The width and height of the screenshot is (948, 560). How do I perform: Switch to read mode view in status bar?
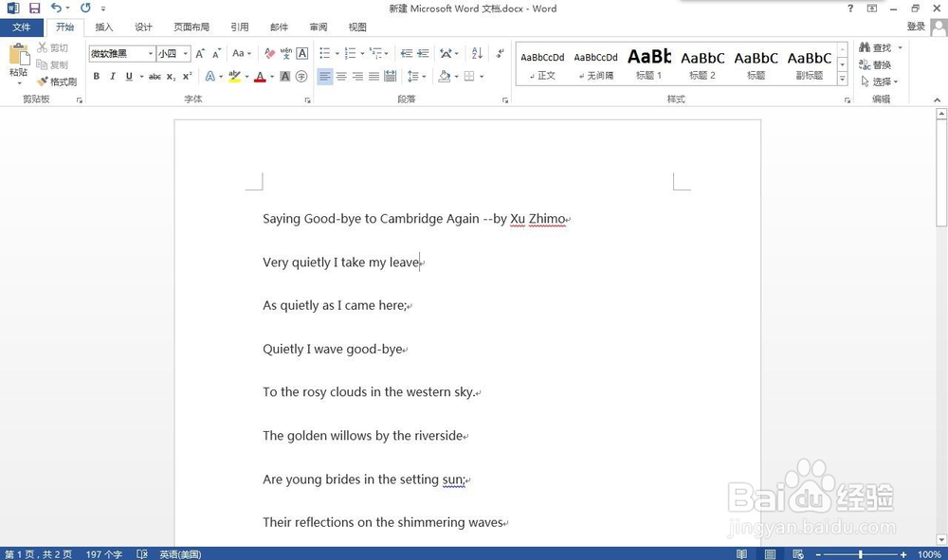pyautogui.click(x=742, y=554)
